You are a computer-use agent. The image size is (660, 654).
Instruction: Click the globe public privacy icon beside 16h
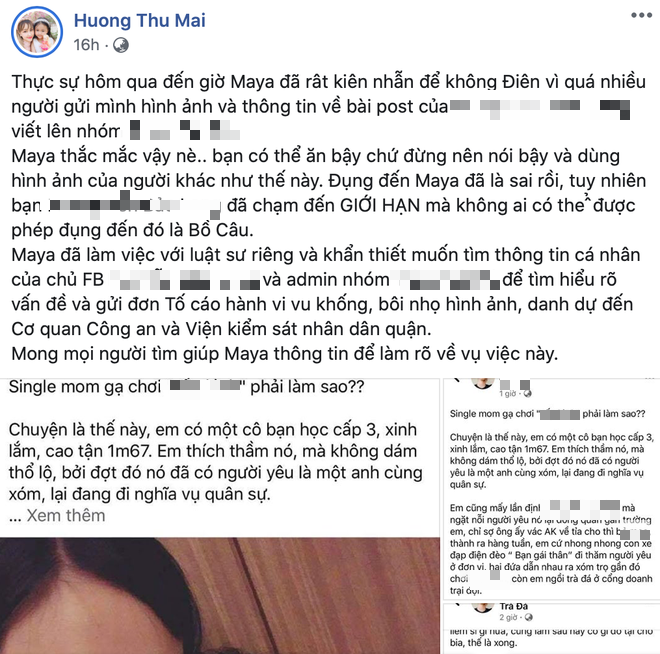121,45
